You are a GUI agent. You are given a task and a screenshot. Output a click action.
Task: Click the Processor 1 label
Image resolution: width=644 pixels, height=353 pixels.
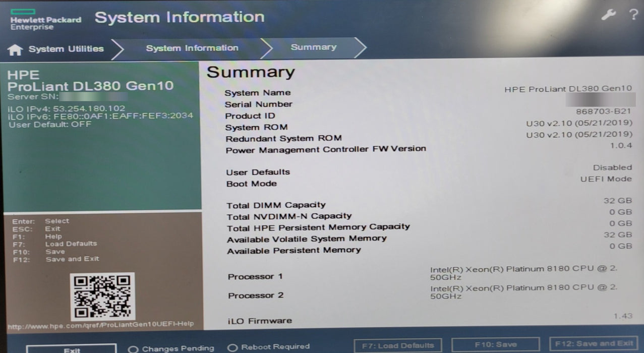click(x=255, y=277)
